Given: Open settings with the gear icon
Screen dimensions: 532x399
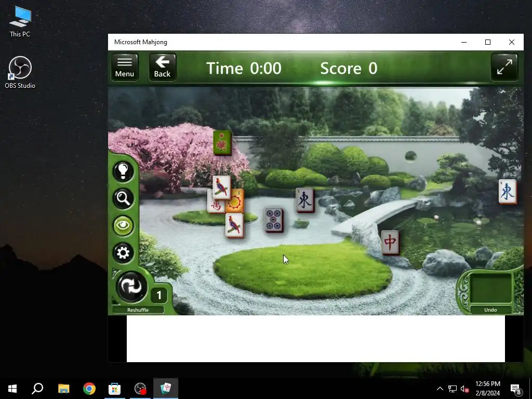Looking at the screenshot, I should tap(123, 253).
